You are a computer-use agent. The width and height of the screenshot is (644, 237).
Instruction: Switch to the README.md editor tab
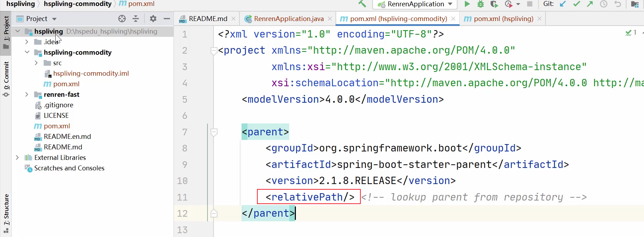[x=208, y=19]
